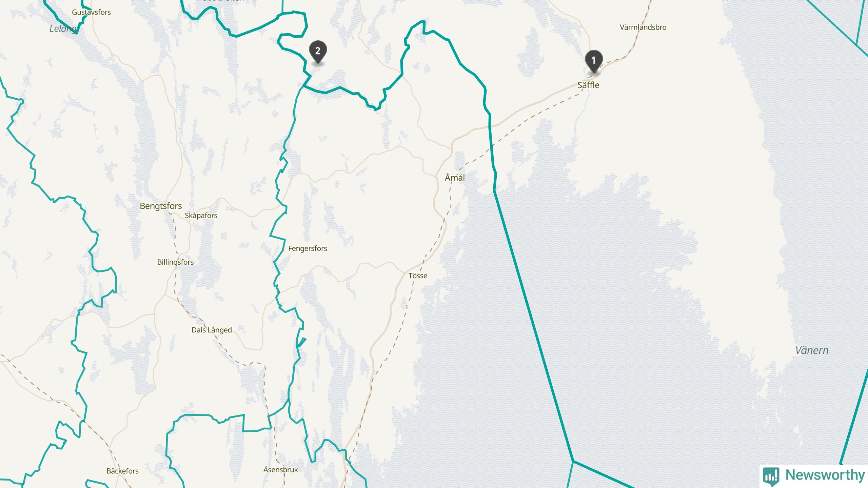Click the Värmlandsbro place label
The image size is (868, 488).
(643, 27)
